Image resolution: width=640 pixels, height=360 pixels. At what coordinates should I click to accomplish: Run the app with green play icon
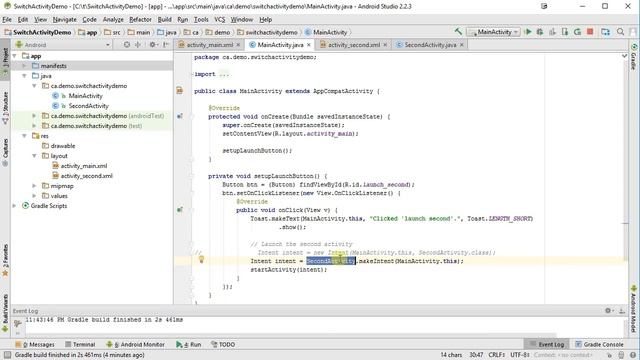[x=528, y=31]
